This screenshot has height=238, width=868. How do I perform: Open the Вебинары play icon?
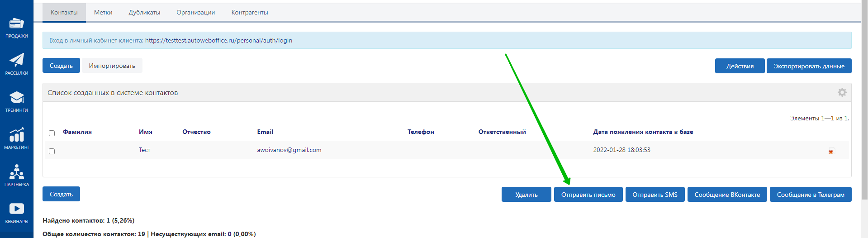[17, 212]
